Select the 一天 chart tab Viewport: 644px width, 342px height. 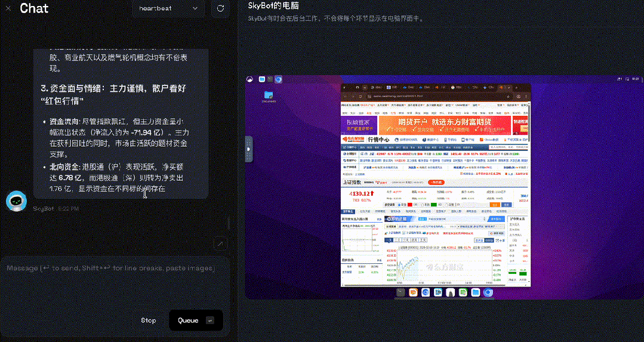[389, 240]
